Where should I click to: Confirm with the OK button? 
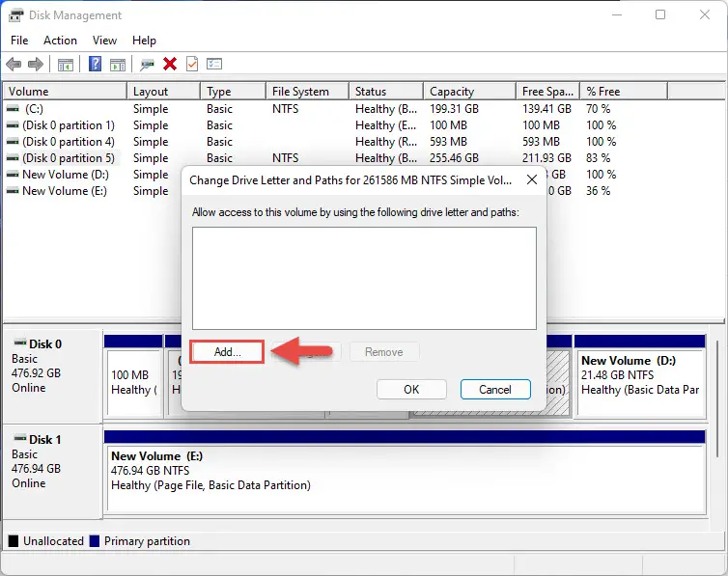411,390
